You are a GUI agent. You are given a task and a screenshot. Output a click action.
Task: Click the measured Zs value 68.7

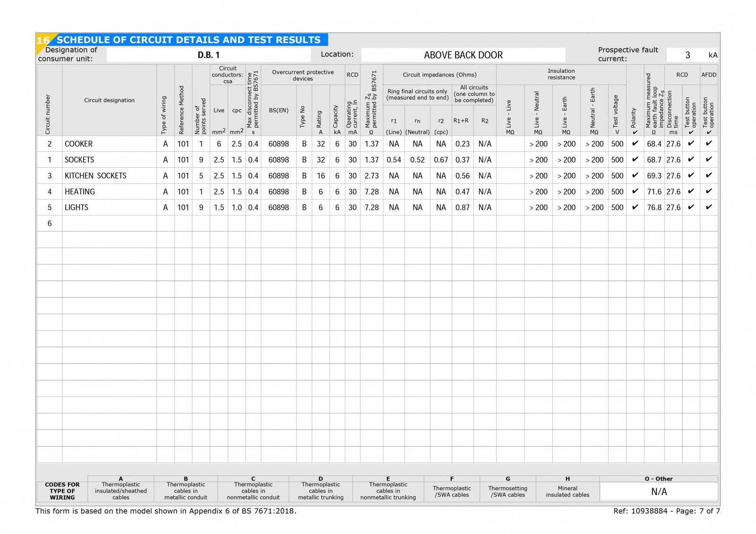[x=654, y=160]
